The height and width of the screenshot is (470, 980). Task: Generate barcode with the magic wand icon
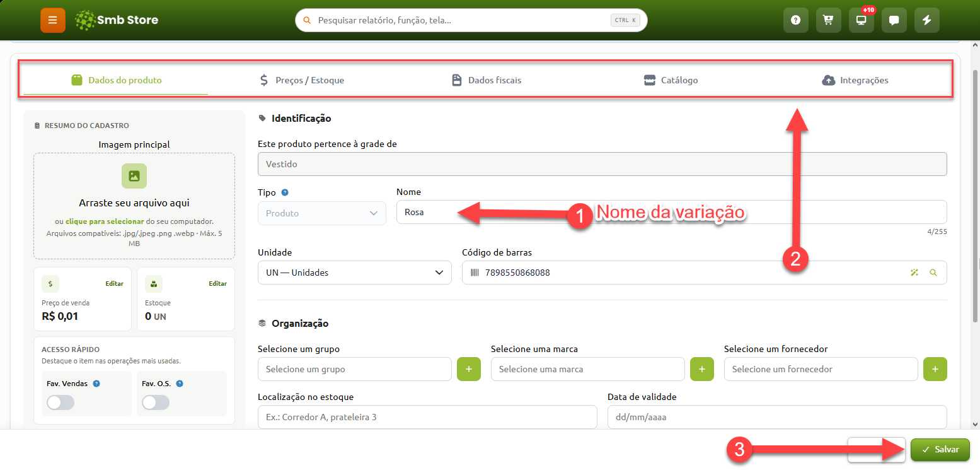pyautogui.click(x=914, y=273)
